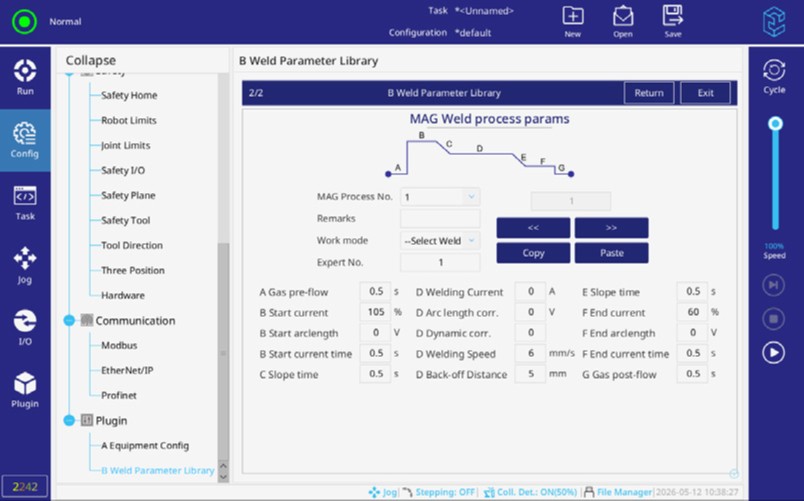Edit E Slope time value

[x=692, y=291]
